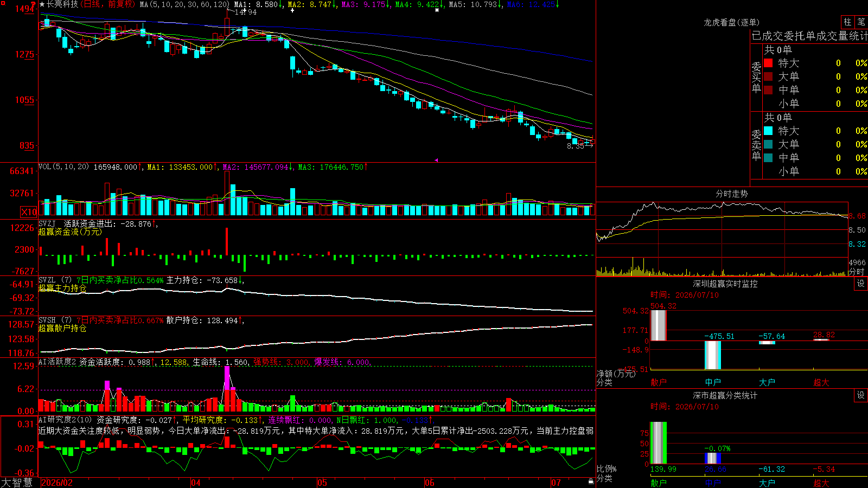Click the 委买单 vertical section label
The height and width of the screenshot is (488, 868).
756,77
